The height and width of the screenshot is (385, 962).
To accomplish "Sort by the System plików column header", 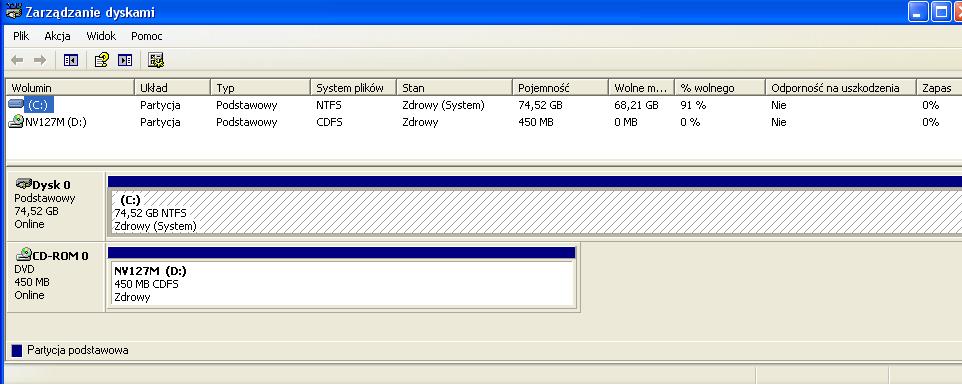I will (353, 88).
